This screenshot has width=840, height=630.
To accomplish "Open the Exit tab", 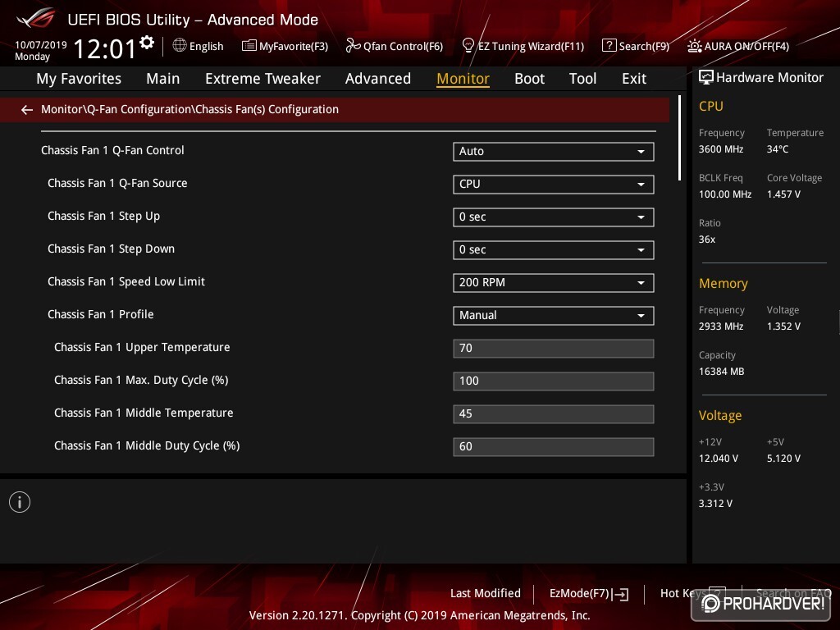I will (634, 79).
